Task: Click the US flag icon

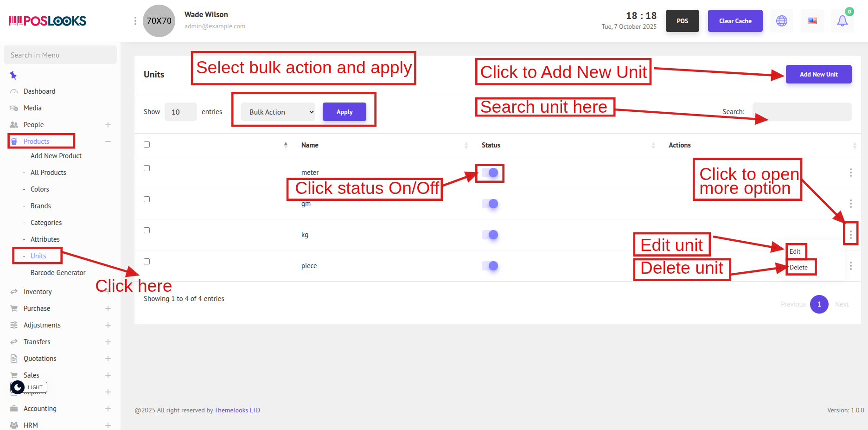Action: coord(812,21)
